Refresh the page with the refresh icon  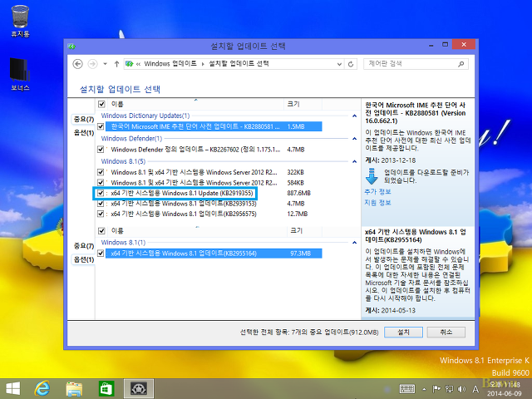[x=351, y=64]
